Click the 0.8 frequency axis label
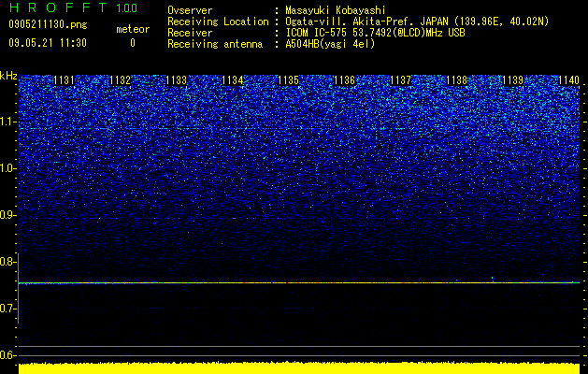 tap(8, 262)
